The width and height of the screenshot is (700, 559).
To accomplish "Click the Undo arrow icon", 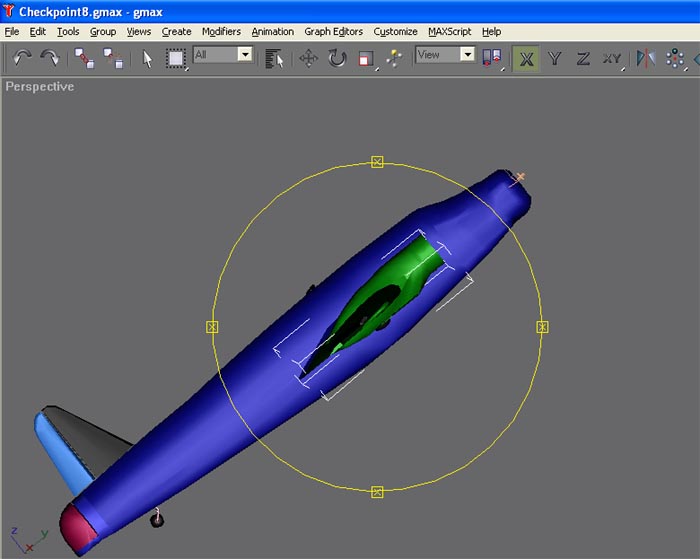I will click(22, 58).
